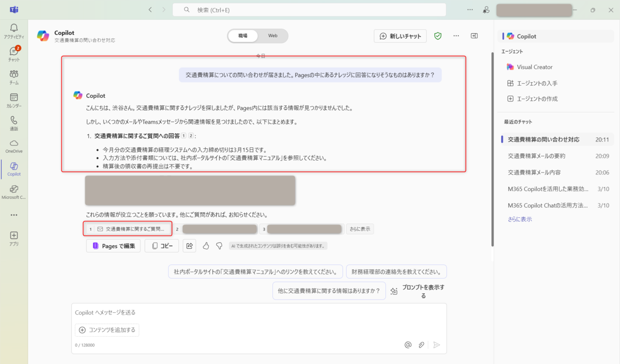Open Microsoft C... app in sidebar

pyautogui.click(x=14, y=192)
